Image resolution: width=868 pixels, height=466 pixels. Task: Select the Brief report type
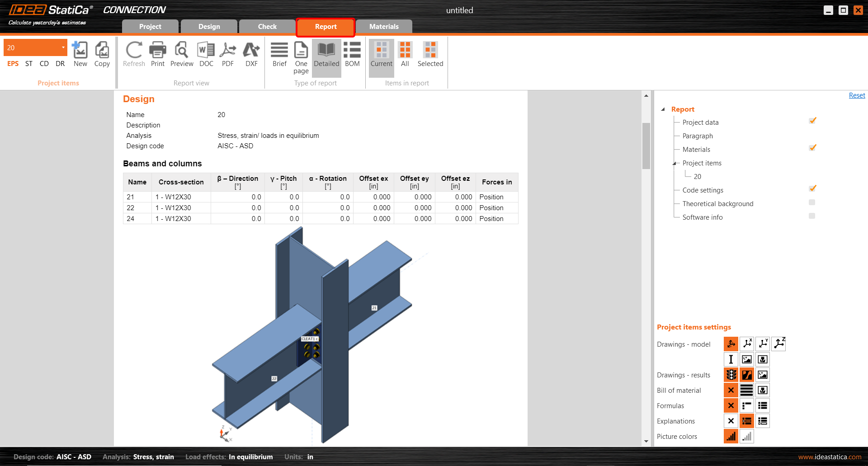tap(279, 54)
